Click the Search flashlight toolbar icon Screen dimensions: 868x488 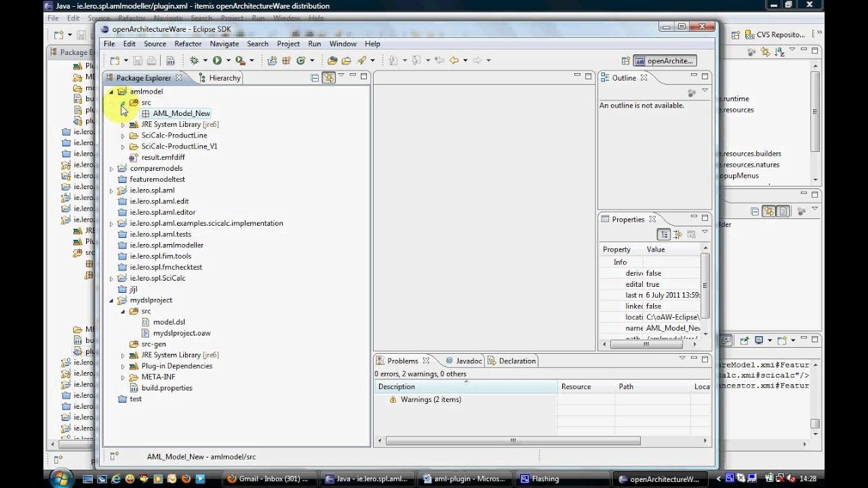[361, 60]
